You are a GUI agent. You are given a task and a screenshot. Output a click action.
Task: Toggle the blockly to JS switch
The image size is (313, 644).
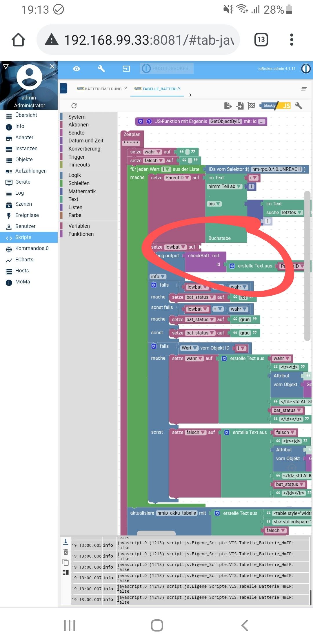click(x=275, y=106)
